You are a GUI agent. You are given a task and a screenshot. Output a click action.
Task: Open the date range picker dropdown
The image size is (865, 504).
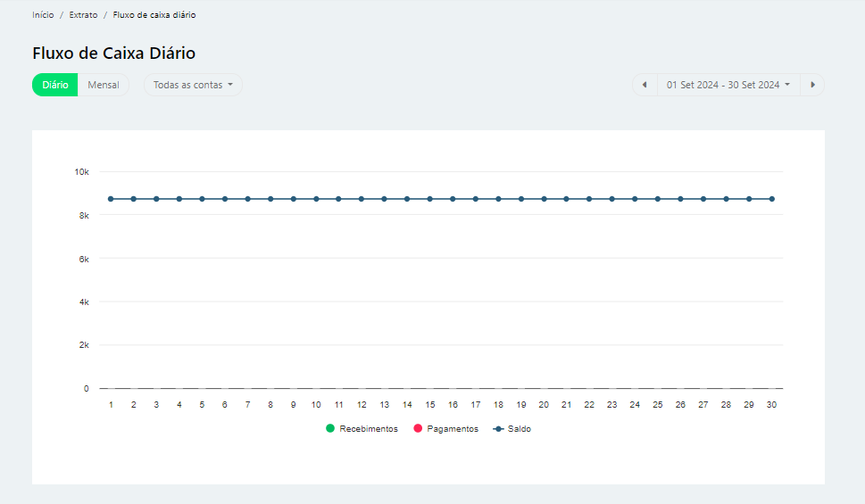[728, 85]
